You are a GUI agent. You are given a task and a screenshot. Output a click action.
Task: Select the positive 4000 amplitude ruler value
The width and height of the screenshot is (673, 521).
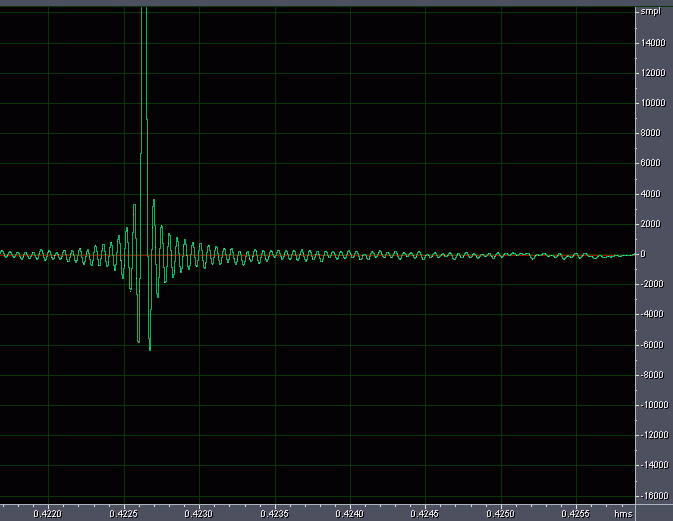pyautogui.click(x=651, y=194)
